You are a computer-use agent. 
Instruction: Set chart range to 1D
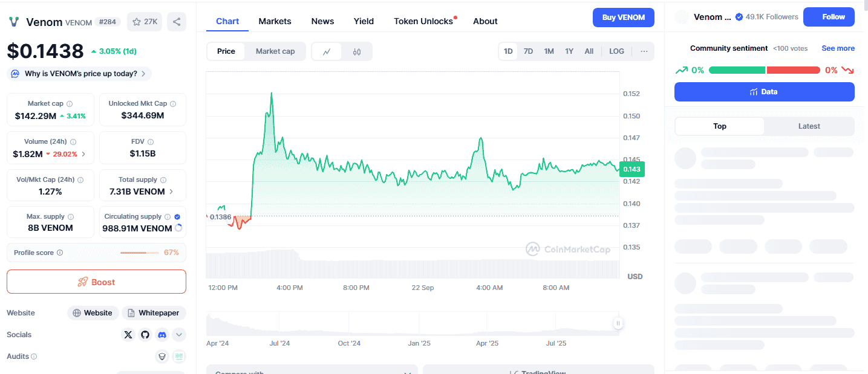pyautogui.click(x=508, y=51)
